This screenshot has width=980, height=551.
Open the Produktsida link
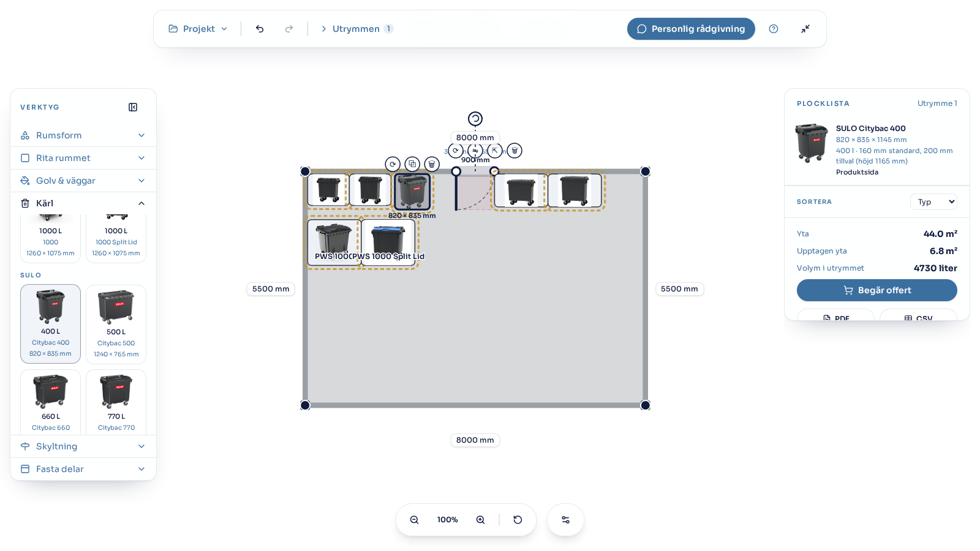[x=857, y=172]
